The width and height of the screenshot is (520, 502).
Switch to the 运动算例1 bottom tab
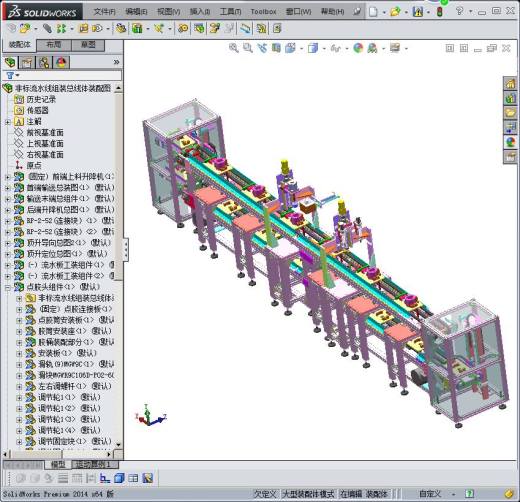95,464
